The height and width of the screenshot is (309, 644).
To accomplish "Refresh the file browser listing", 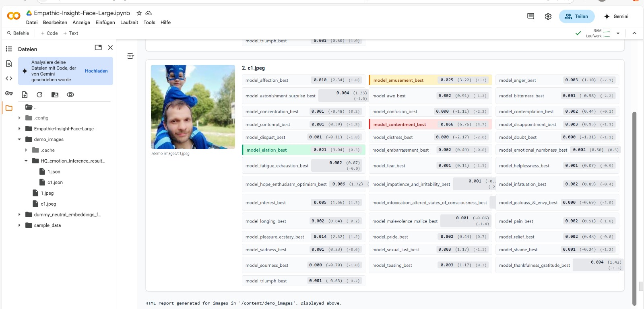I will 39,95.
